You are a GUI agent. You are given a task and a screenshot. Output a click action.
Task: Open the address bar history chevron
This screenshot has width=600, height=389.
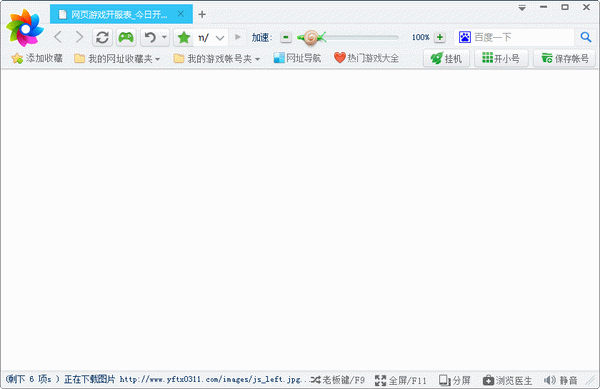[220, 38]
